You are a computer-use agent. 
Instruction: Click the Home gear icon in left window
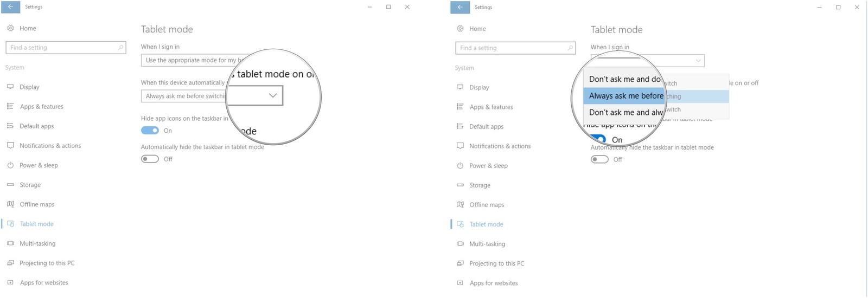pyautogui.click(x=10, y=28)
